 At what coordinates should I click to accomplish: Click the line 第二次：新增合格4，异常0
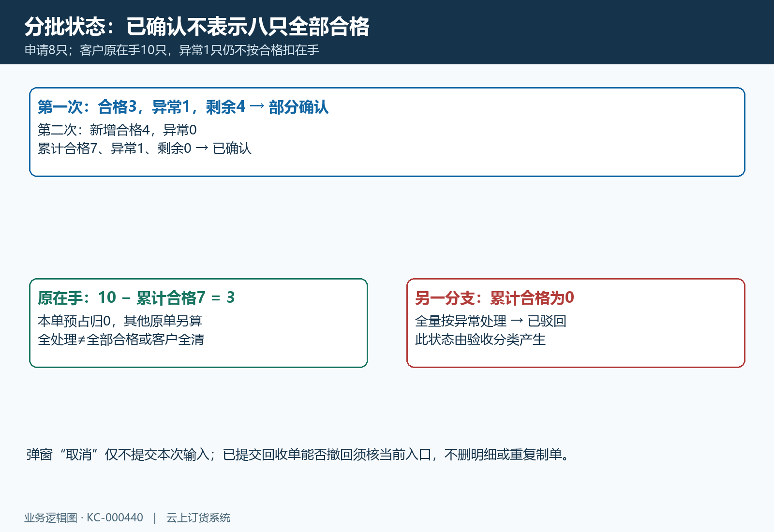(x=117, y=130)
